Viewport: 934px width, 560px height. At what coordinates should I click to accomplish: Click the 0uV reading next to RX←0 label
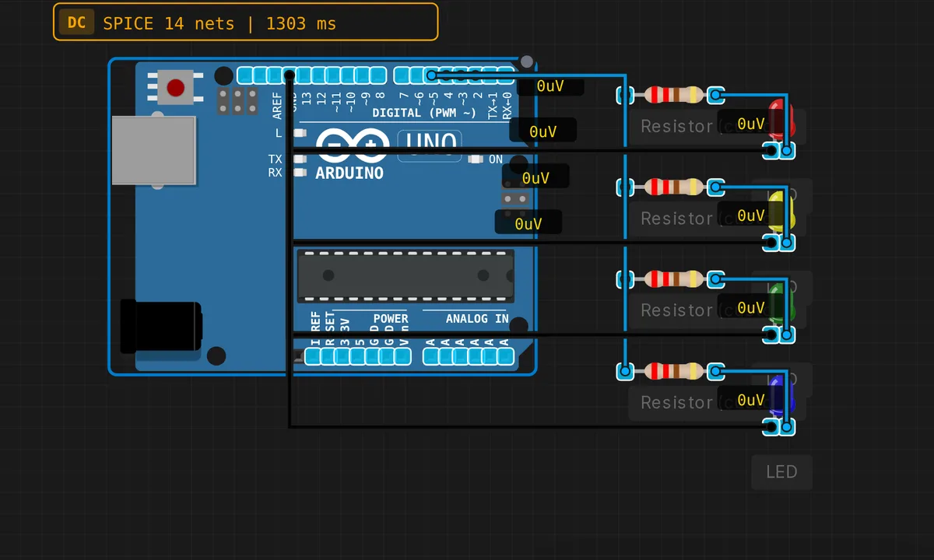click(550, 86)
